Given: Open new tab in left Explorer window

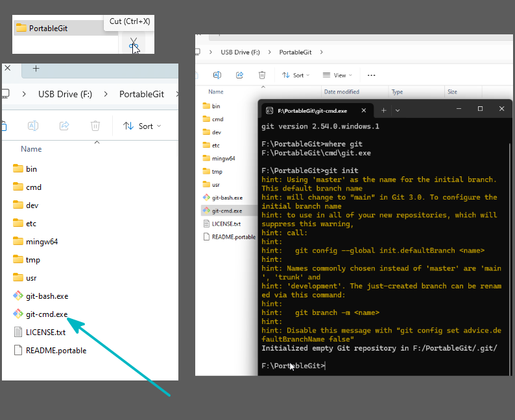Looking at the screenshot, I should click(x=36, y=68).
